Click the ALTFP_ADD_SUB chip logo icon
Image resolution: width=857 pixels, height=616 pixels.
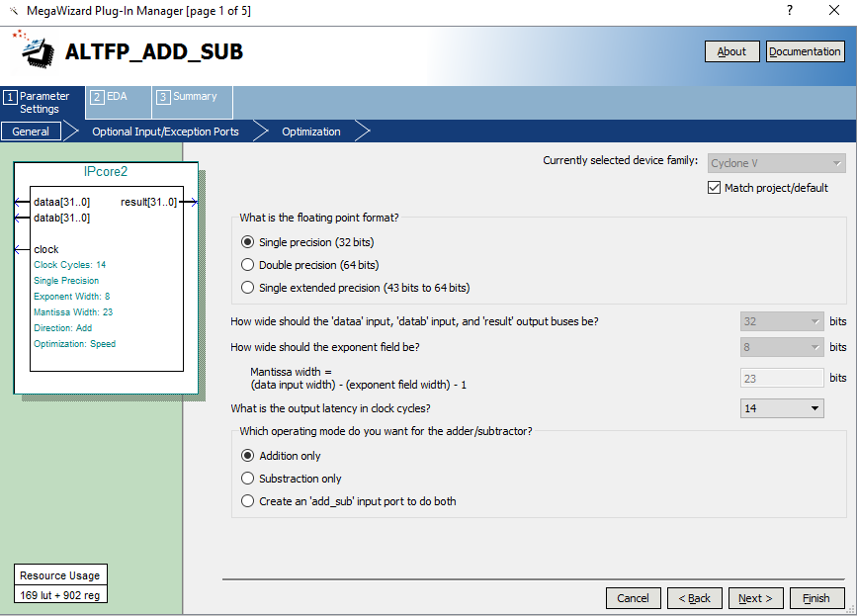34,50
